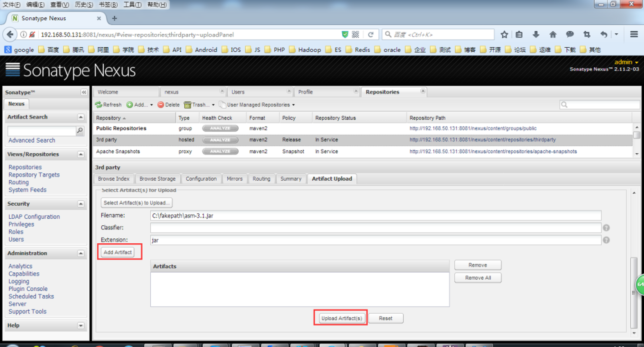Click the browser back arrow button

10,34
